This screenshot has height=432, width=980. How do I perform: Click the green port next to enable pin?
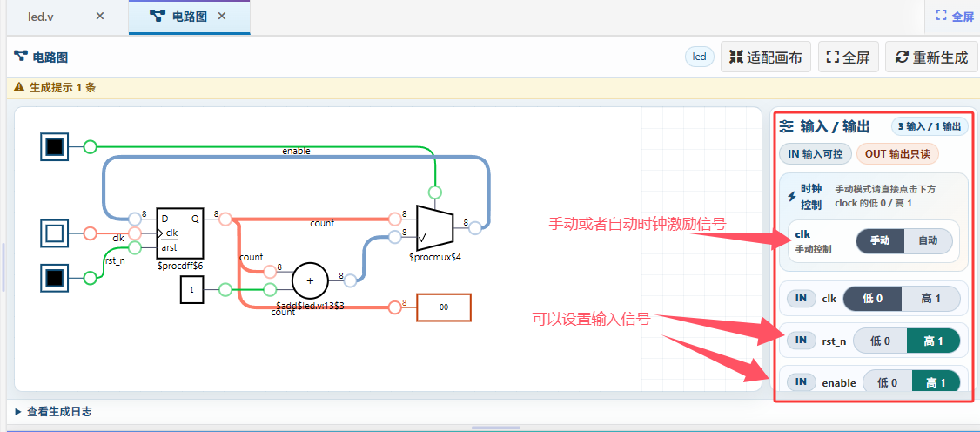pos(91,147)
